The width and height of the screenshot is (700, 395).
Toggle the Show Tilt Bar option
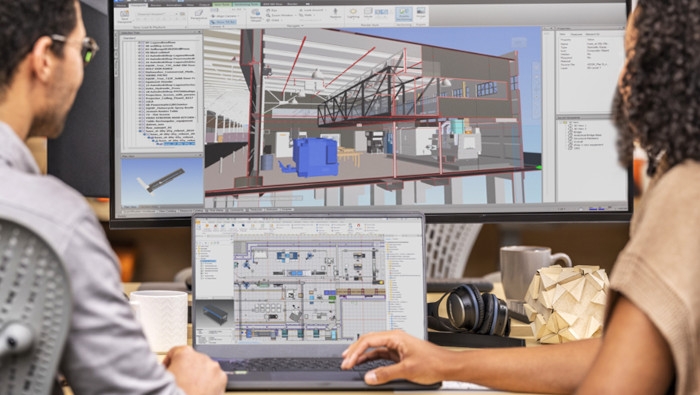(x=224, y=22)
